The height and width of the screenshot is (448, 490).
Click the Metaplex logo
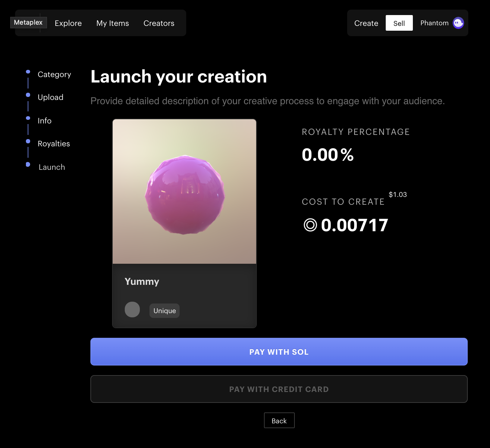tap(28, 23)
